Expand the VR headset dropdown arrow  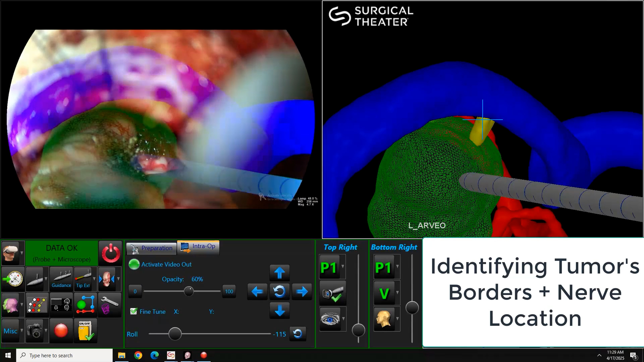click(x=22, y=253)
